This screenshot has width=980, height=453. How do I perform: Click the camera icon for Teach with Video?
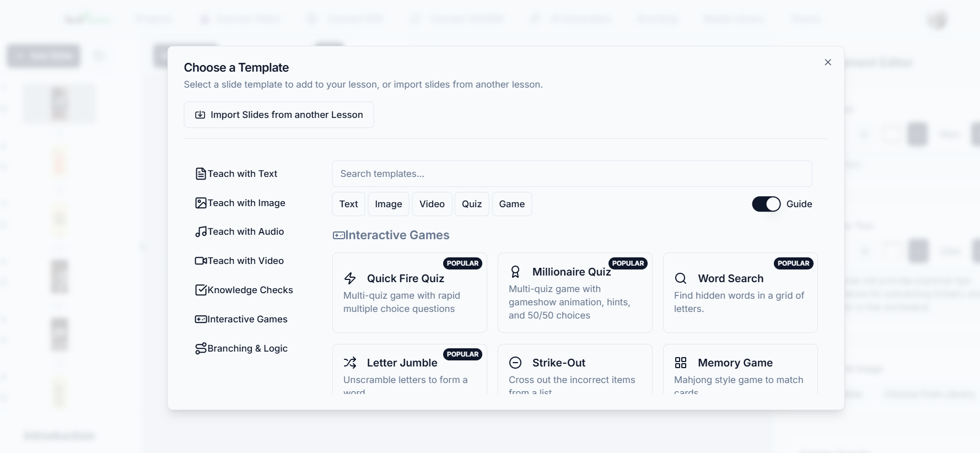point(201,261)
